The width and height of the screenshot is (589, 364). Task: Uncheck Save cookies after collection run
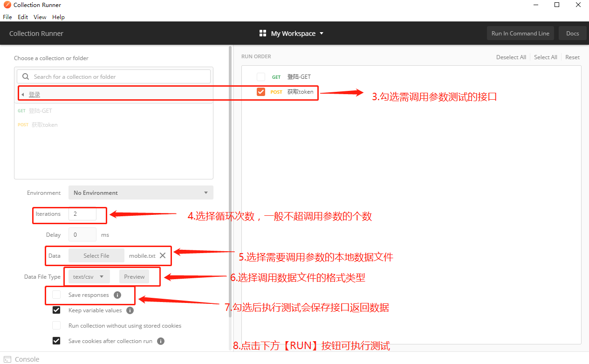click(56, 341)
